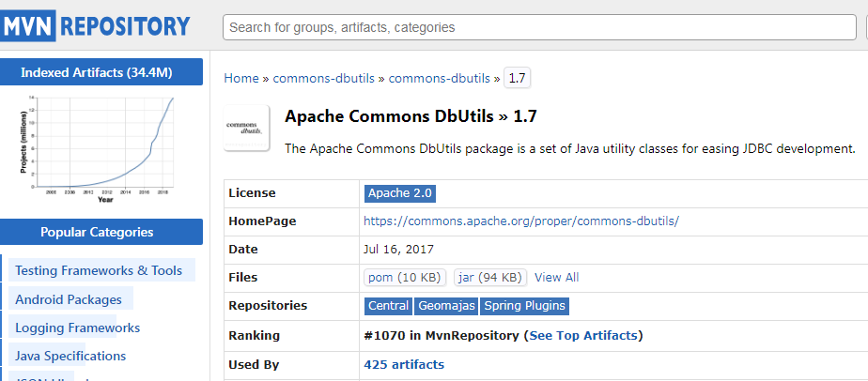Click the Apache 2.0 license badge
Viewport: 868px width, 381px height.
[400, 193]
